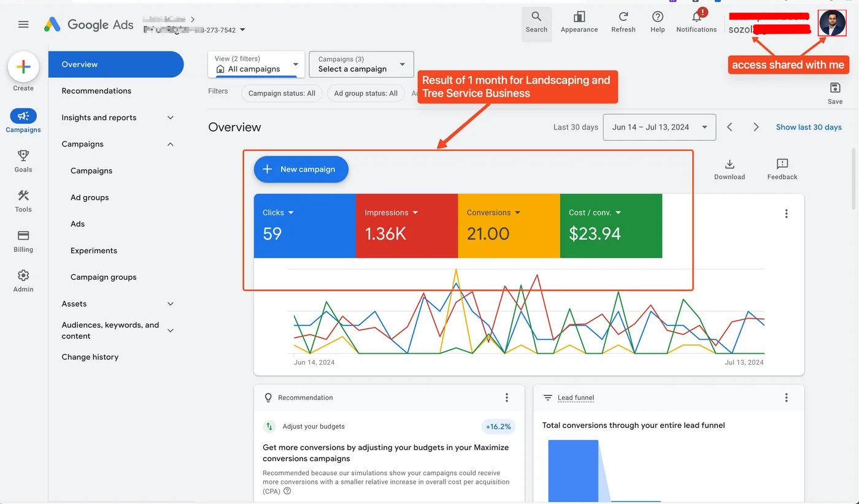859x504 pixels.
Task: Click the Create plus button
Action: (x=23, y=67)
